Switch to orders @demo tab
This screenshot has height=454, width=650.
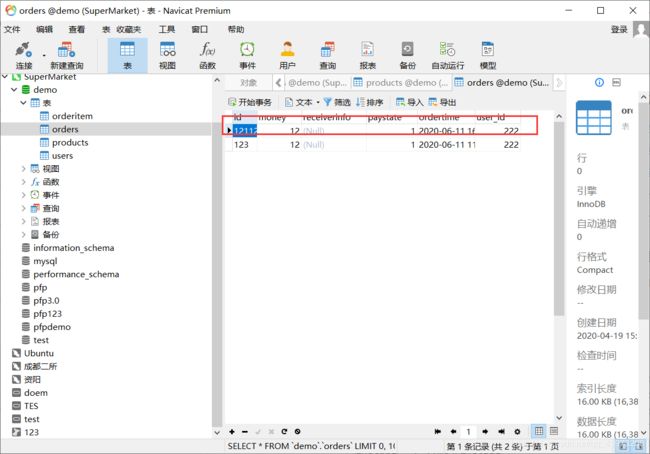coord(502,83)
